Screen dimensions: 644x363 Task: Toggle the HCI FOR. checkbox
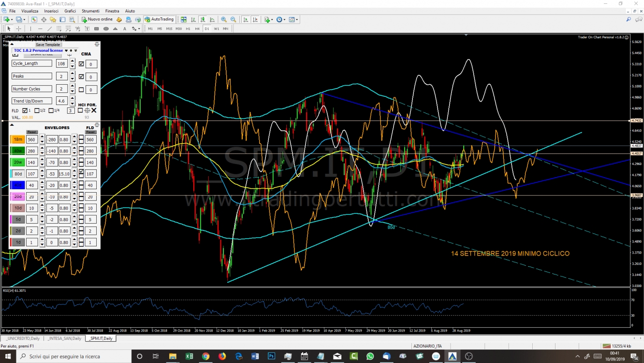click(x=80, y=110)
